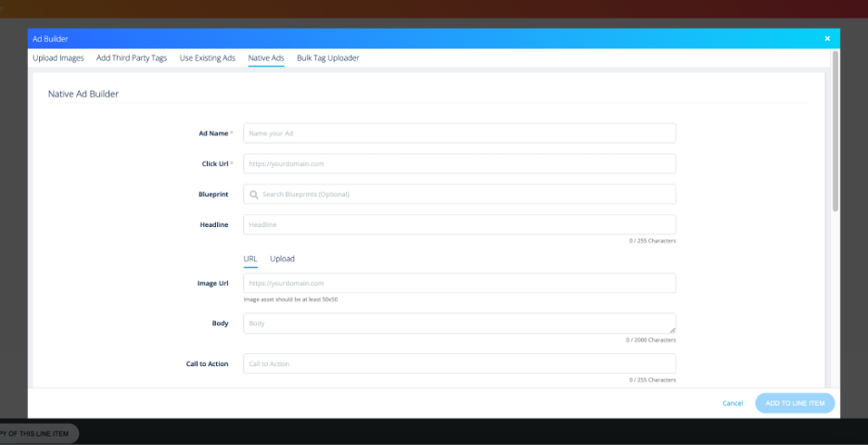Focus the Call to Action field
The height and width of the screenshot is (445, 868).
point(459,364)
